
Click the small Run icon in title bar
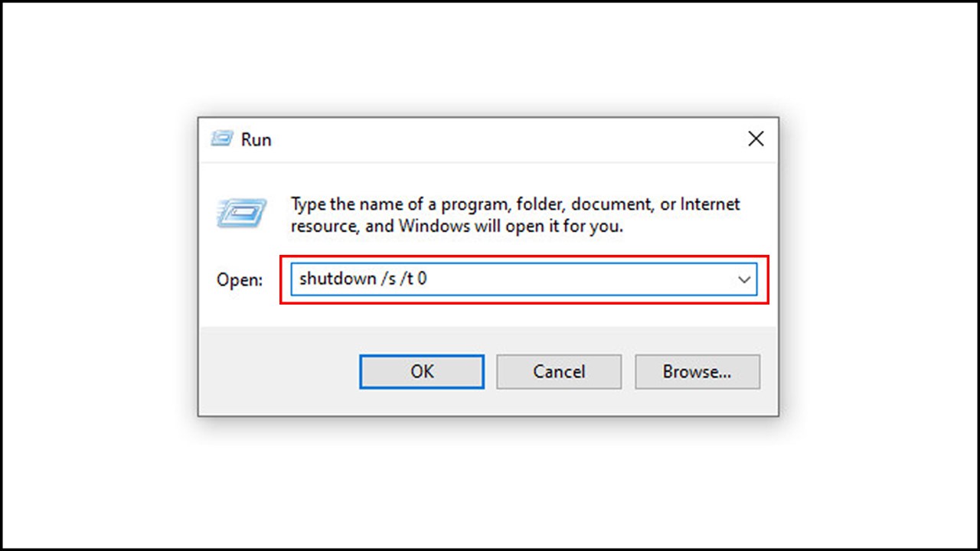click(x=222, y=139)
